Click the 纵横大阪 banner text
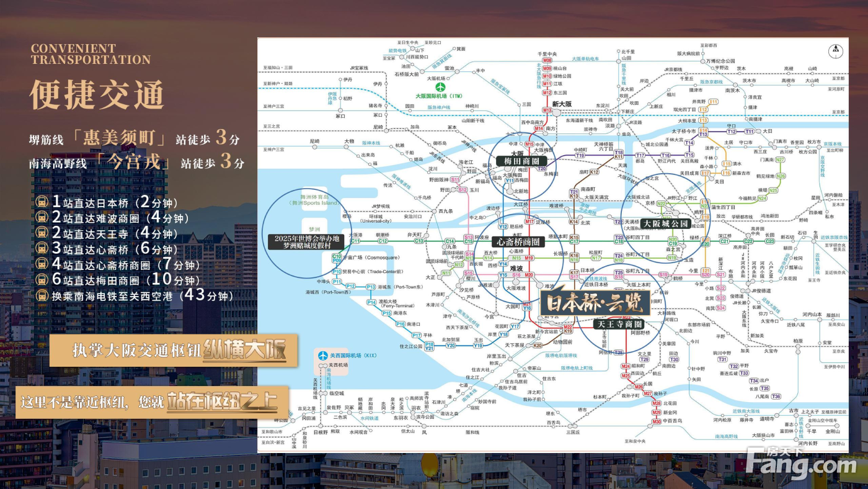This screenshot has height=489, width=868. (x=246, y=351)
